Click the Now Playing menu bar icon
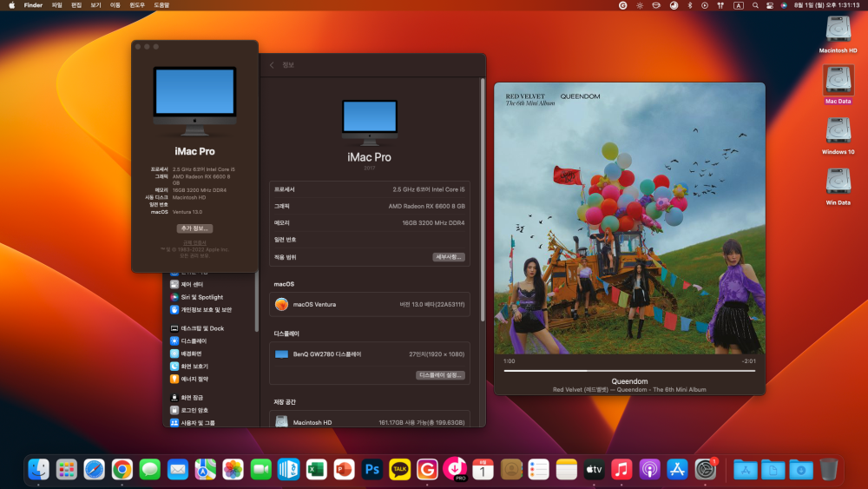The image size is (868, 489). 705,5
